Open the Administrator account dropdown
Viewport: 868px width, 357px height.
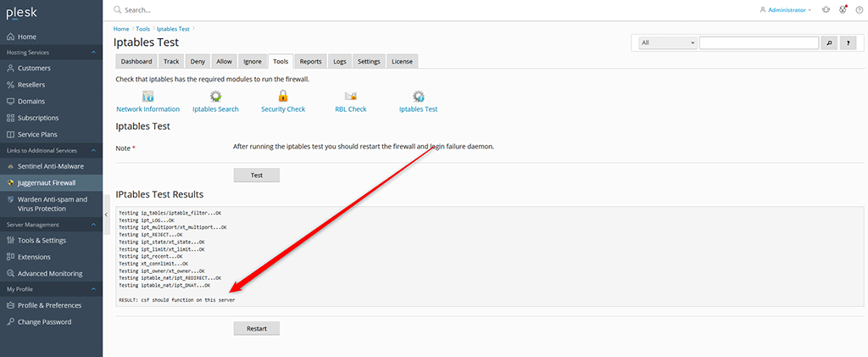tap(786, 10)
